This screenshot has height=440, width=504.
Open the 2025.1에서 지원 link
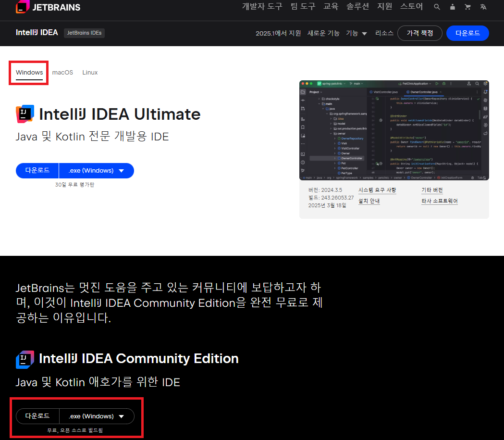[278, 33]
